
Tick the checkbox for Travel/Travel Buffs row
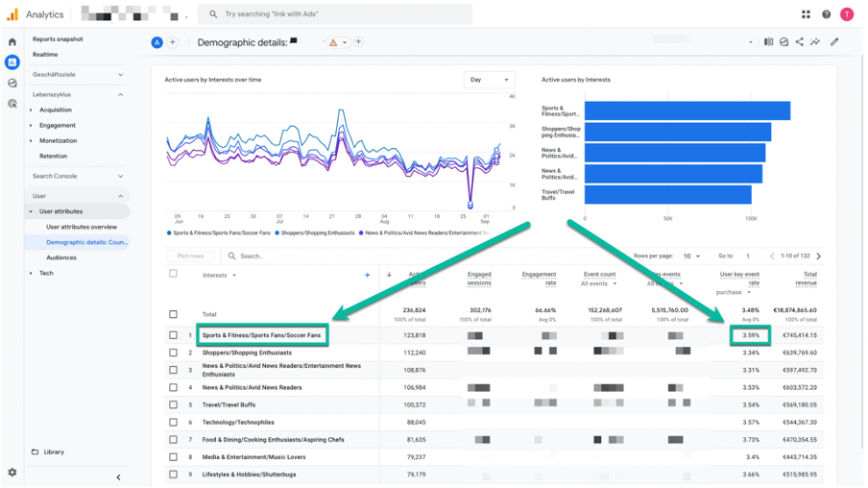pyautogui.click(x=173, y=404)
